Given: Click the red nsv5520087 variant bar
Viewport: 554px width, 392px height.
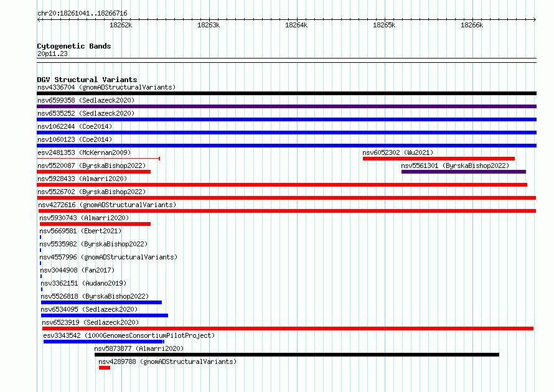Looking at the screenshot, I should [x=93, y=172].
